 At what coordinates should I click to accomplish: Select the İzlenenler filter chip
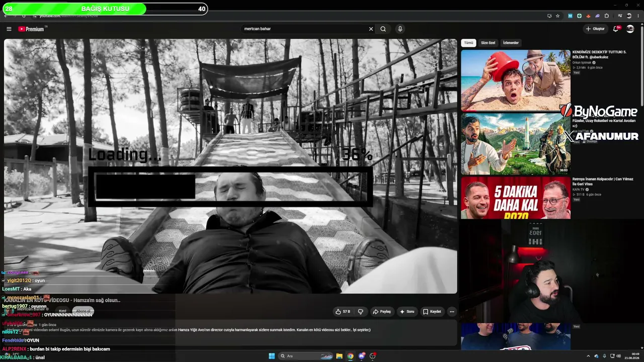click(x=511, y=43)
